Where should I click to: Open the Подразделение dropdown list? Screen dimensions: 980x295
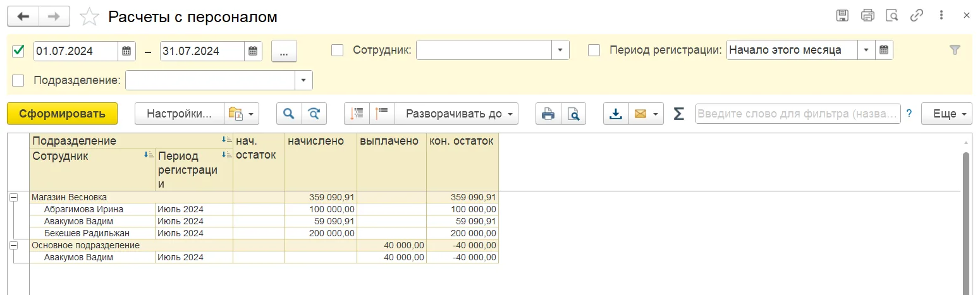click(x=304, y=80)
